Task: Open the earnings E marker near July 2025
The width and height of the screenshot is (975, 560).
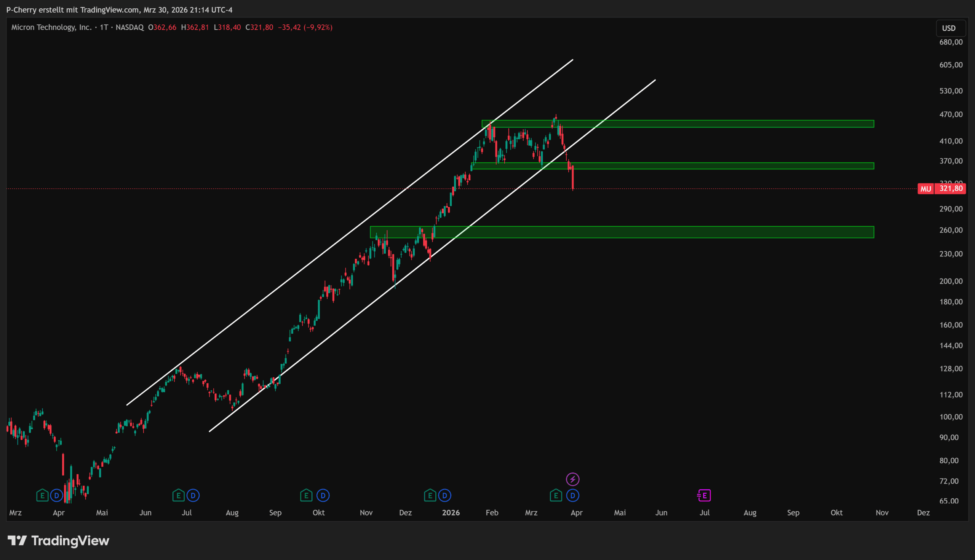Action: [178, 495]
